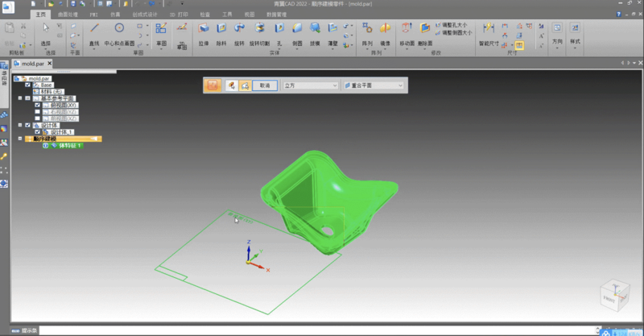The height and width of the screenshot is (336, 644).
Task: Click the view orientation cube
Action: click(x=613, y=295)
